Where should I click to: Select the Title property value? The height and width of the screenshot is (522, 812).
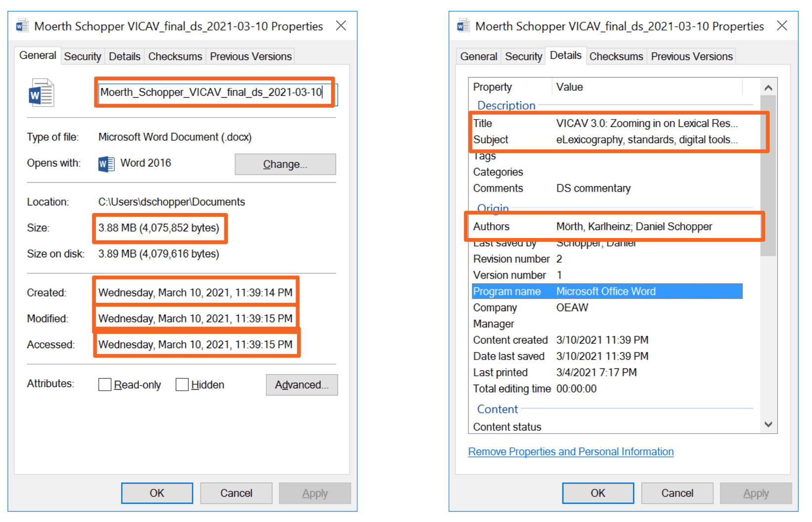coord(646,123)
